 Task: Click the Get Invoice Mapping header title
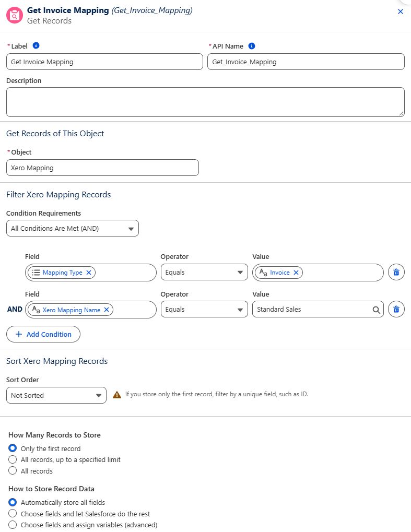click(x=68, y=10)
